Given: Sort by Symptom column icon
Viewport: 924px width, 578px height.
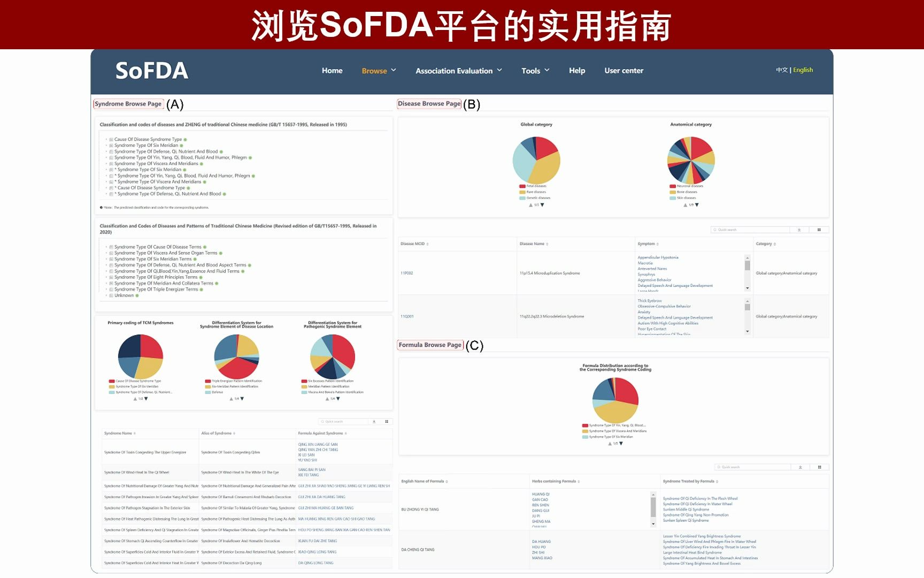Looking at the screenshot, I should pyautogui.click(x=657, y=244).
